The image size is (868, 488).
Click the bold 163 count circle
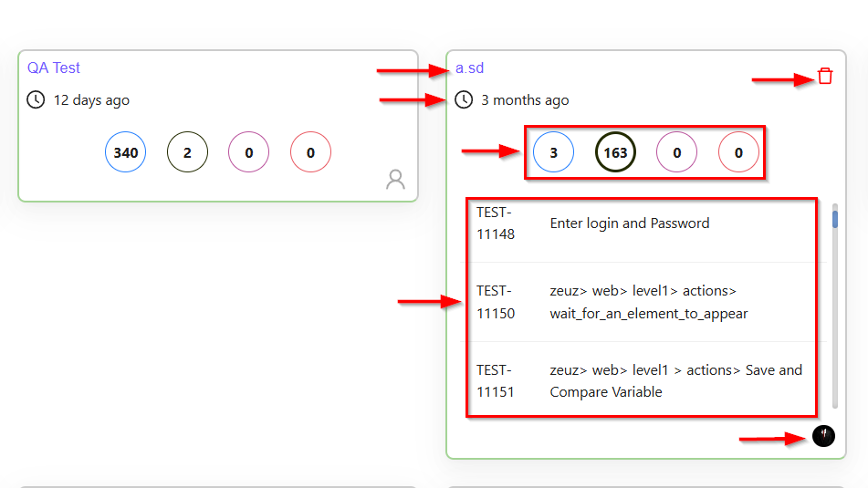pyautogui.click(x=615, y=152)
